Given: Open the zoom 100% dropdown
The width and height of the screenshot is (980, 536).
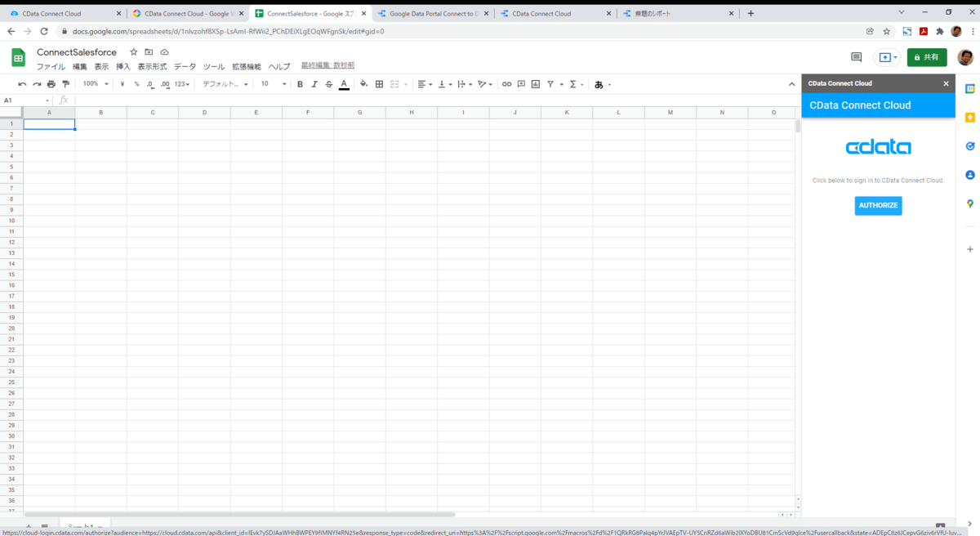Looking at the screenshot, I should [96, 84].
